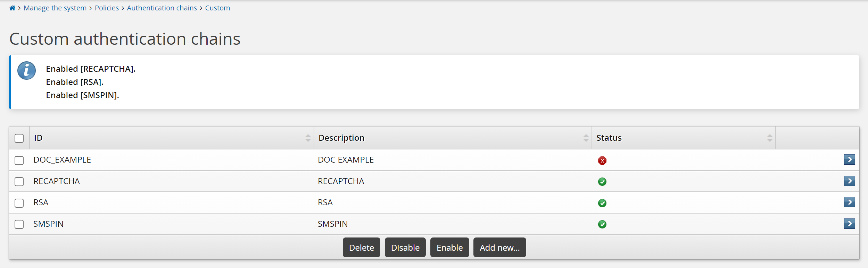Viewport: 868px width, 268px height.
Task: Click the blue info icon in message box
Action: pos(27,71)
